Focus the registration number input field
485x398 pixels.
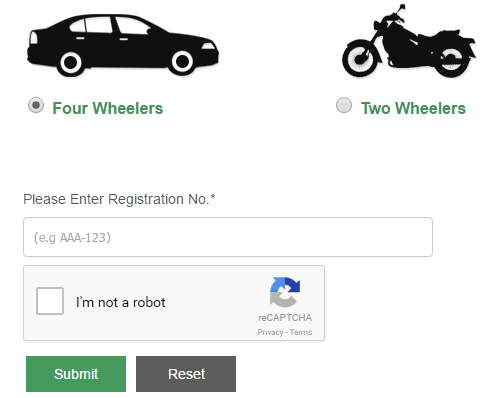tap(228, 237)
